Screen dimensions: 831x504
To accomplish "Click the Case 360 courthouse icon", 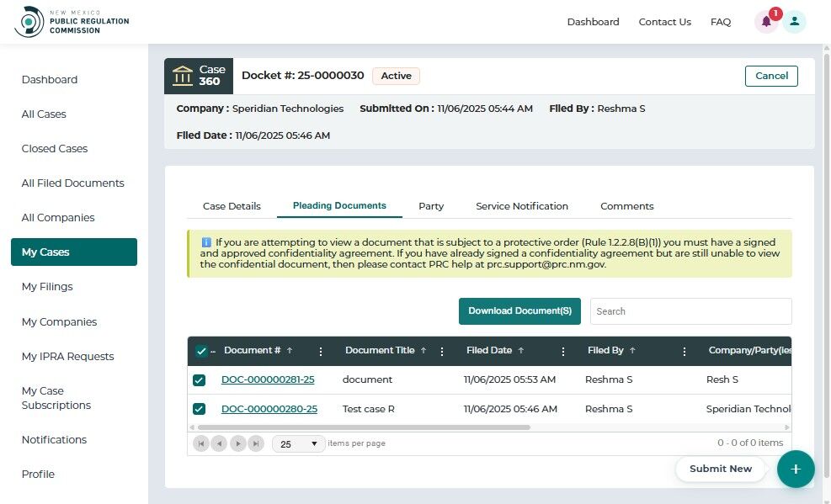I will 183,76.
